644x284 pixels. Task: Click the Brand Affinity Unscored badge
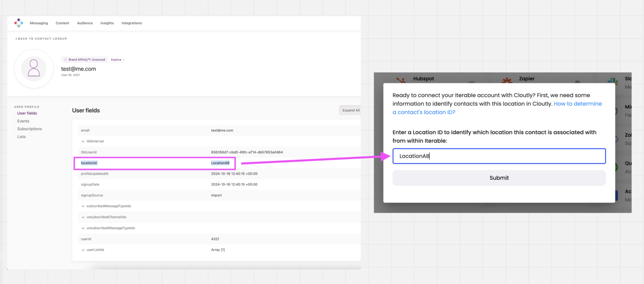(85, 60)
